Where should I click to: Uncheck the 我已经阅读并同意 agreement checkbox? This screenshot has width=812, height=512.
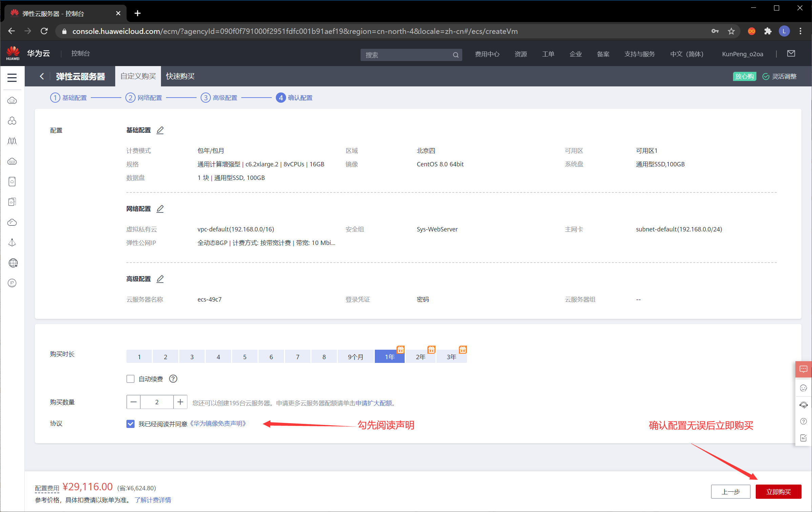[x=130, y=424]
